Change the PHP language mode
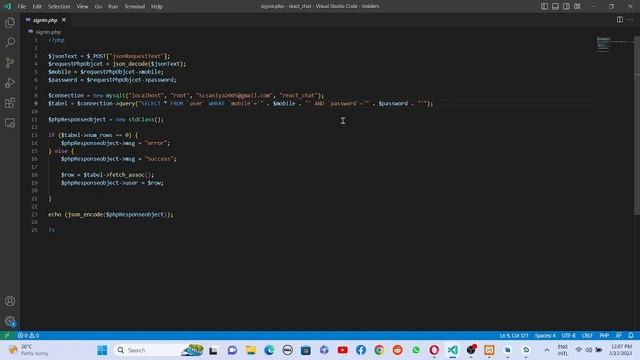This screenshot has width=640, height=360. [x=604, y=335]
